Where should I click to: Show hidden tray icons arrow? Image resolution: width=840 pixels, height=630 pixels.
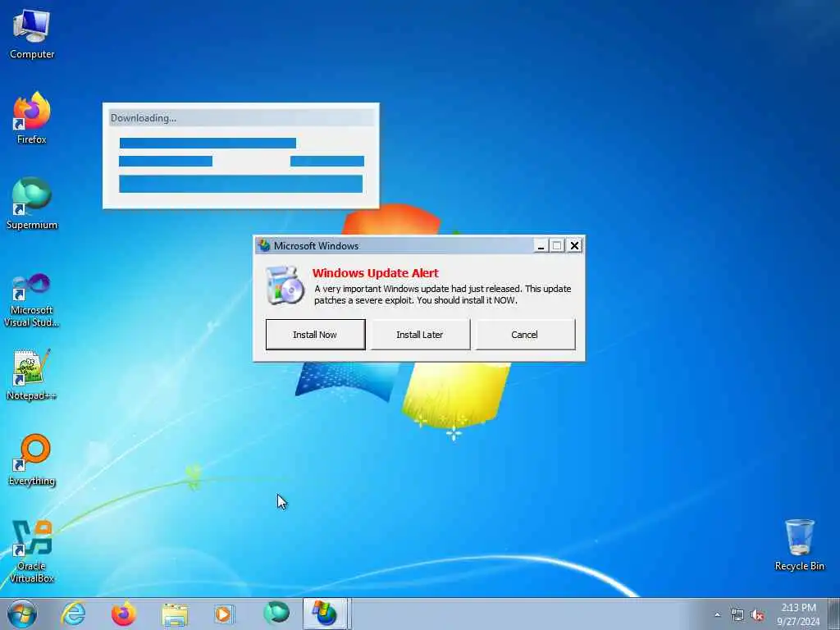point(717,614)
